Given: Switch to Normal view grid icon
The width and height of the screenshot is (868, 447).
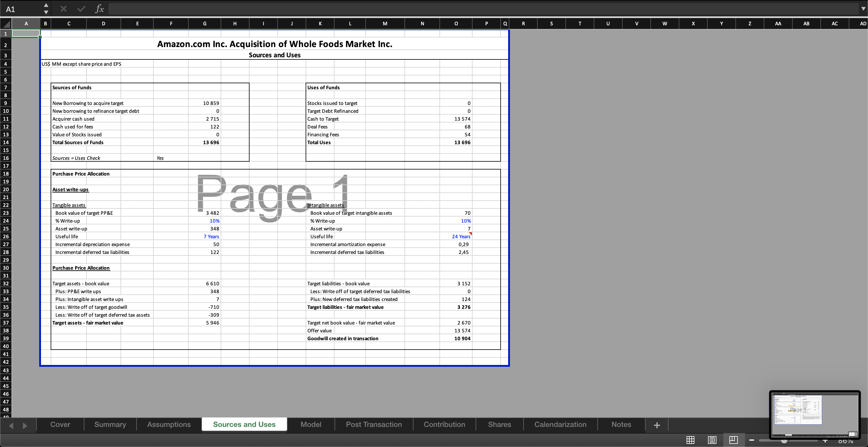Looking at the screenshot, I should 690,440.
